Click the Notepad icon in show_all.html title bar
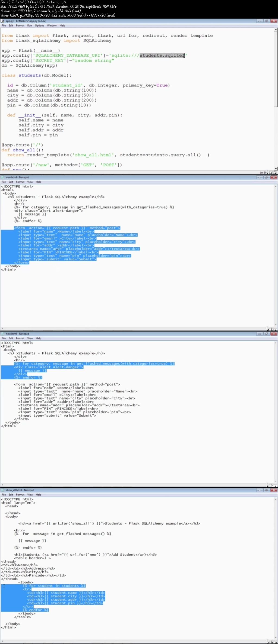 pos(3,490)
